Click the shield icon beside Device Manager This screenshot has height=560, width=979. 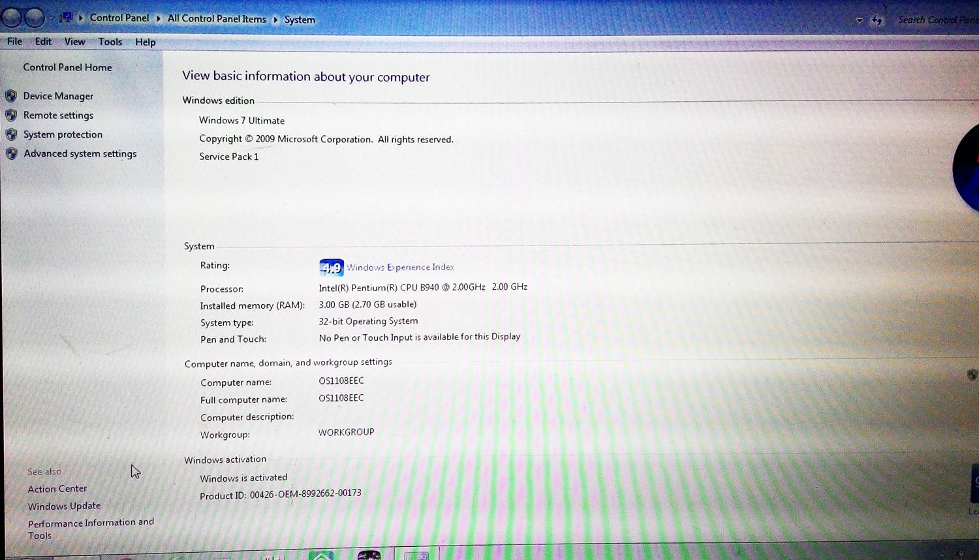[x=11, y=96]
